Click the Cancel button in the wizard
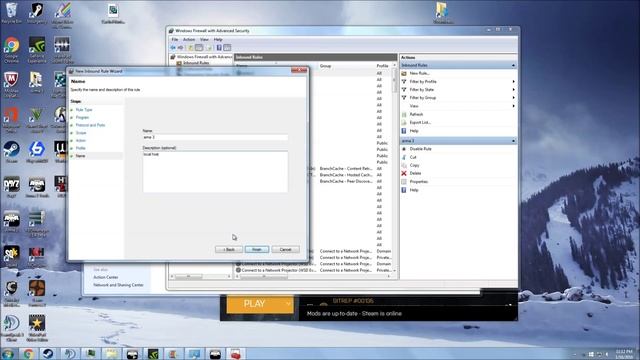 285,249
